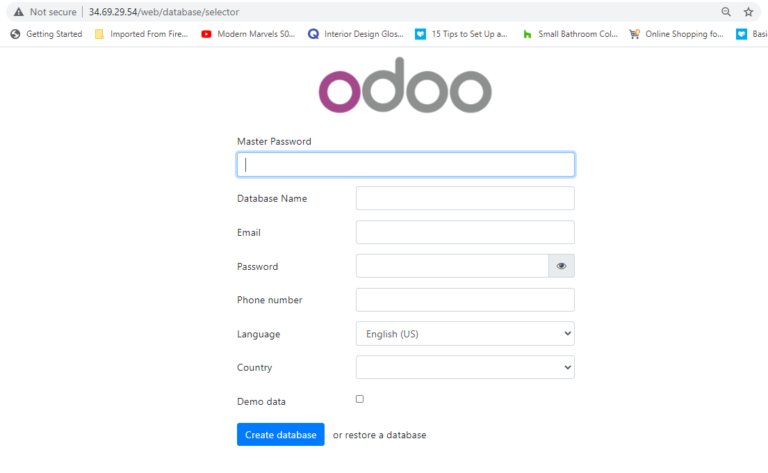Screen dimensions: 768x473
Task: Open the Getting Started bookmark
Action: coord(47,33)
